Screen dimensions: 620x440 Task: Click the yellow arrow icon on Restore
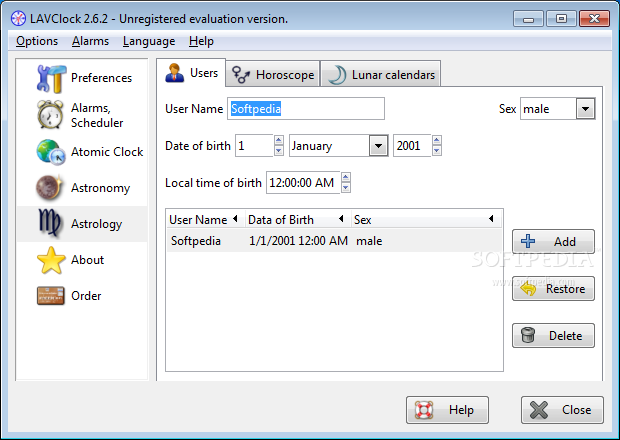529,289
